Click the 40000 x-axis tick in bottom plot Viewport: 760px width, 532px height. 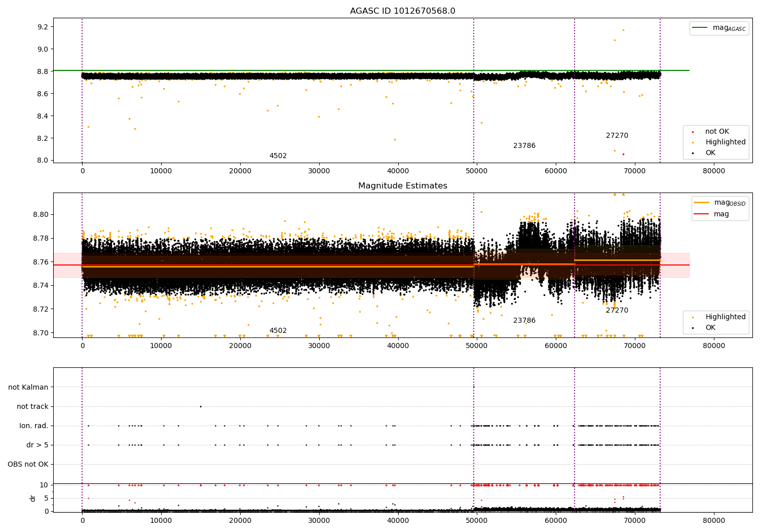(x=398, y=521)
